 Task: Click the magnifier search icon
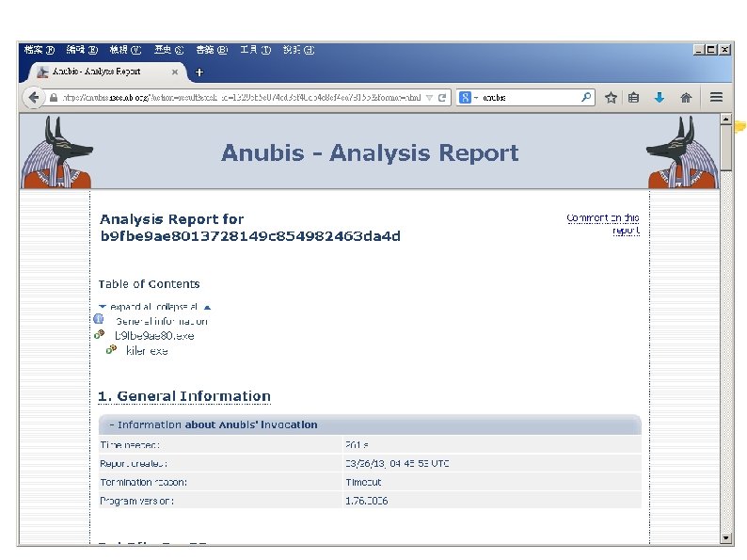click(x=586, y=97)
